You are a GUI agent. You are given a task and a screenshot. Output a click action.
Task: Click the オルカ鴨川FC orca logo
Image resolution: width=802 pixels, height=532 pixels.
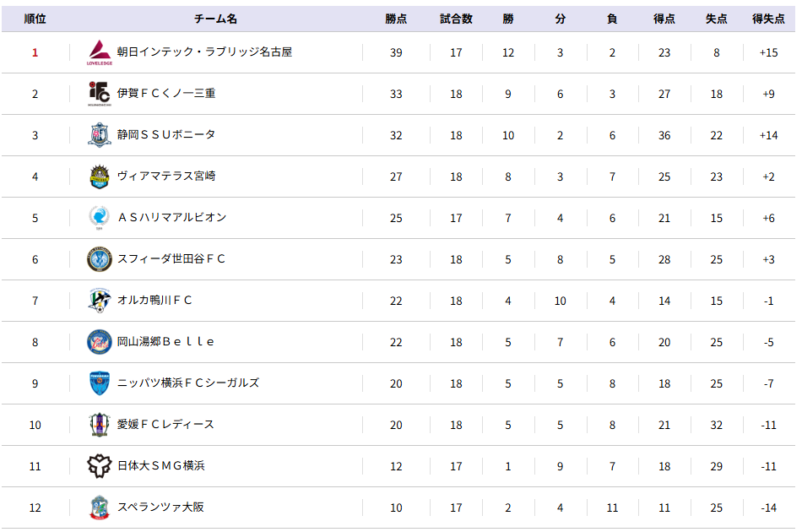coord(100,301)
